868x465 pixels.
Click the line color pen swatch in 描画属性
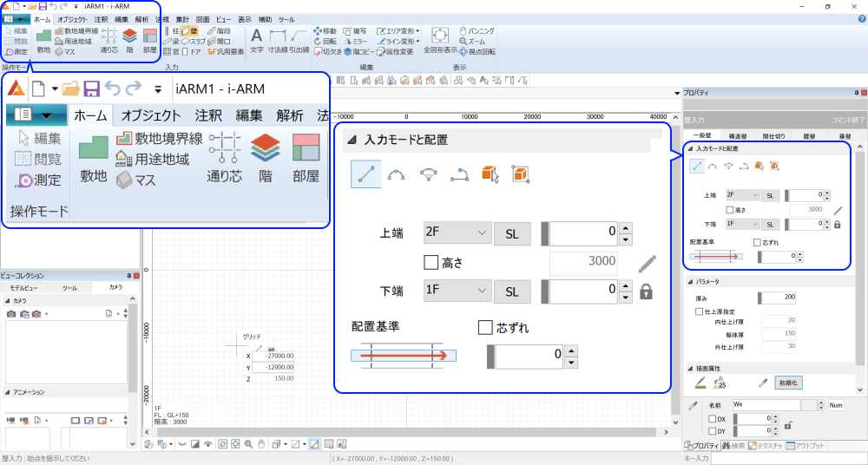pyautogui.click(x=700, y=383)
